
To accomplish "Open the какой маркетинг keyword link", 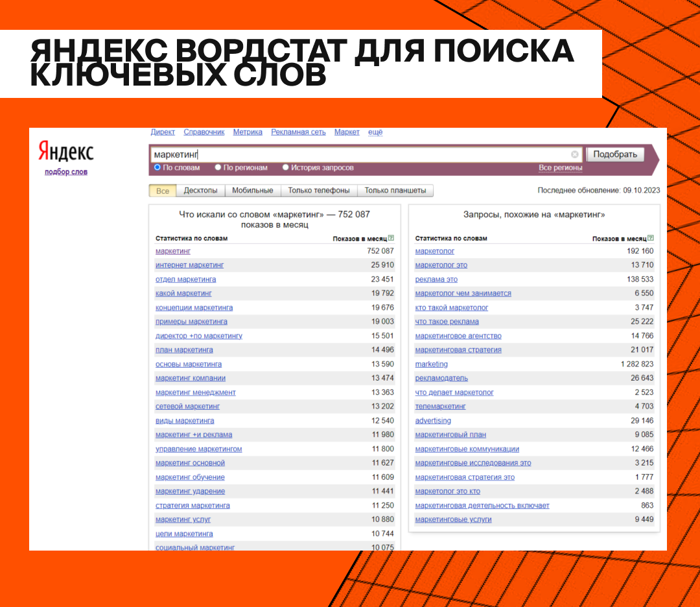I will tap(183, 294).
